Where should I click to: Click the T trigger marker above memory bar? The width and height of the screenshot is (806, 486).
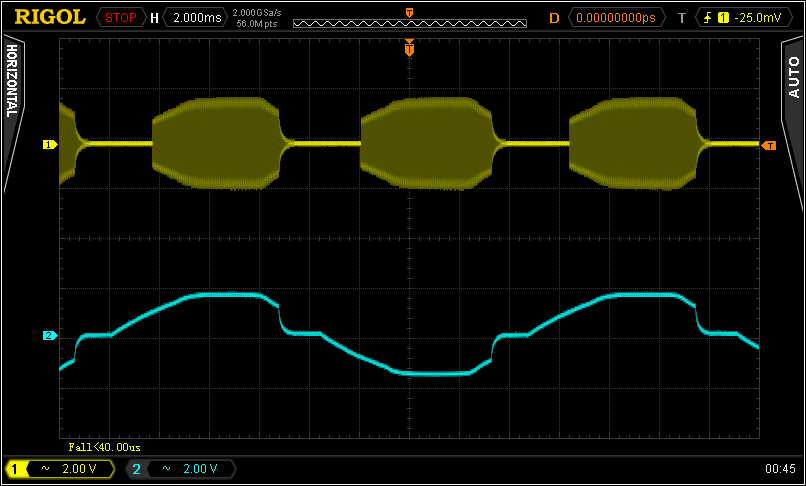click(x=409, y=13)
